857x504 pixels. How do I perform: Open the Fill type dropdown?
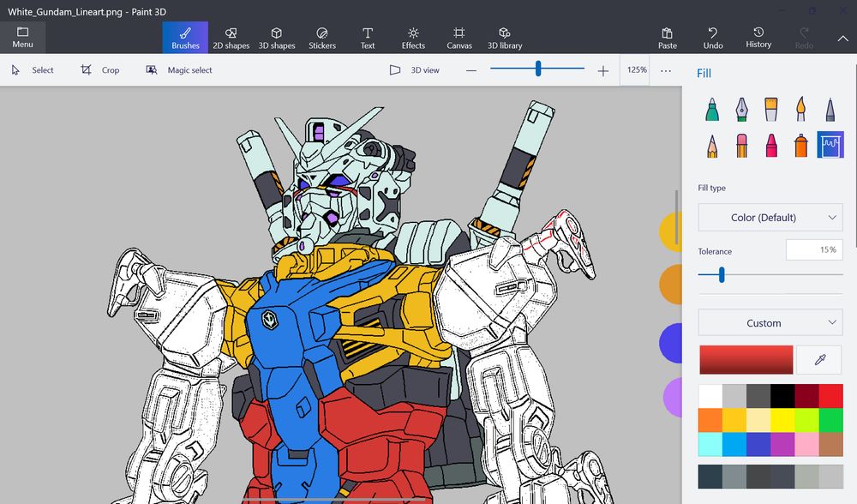pyautogui.click(x=770, y=218)
